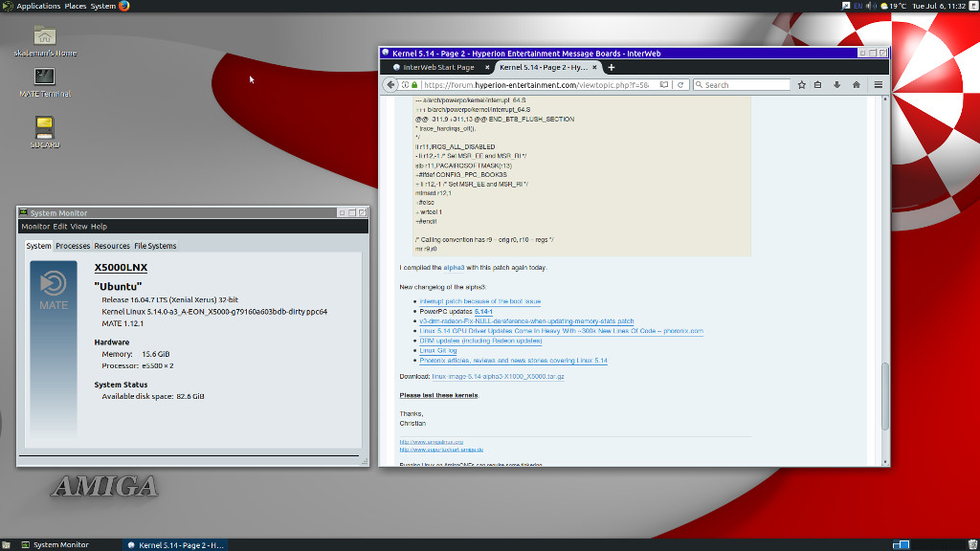Click the Please test these kernels text
This screenshot has height=551, width=980.
click(x=438, y=395)
